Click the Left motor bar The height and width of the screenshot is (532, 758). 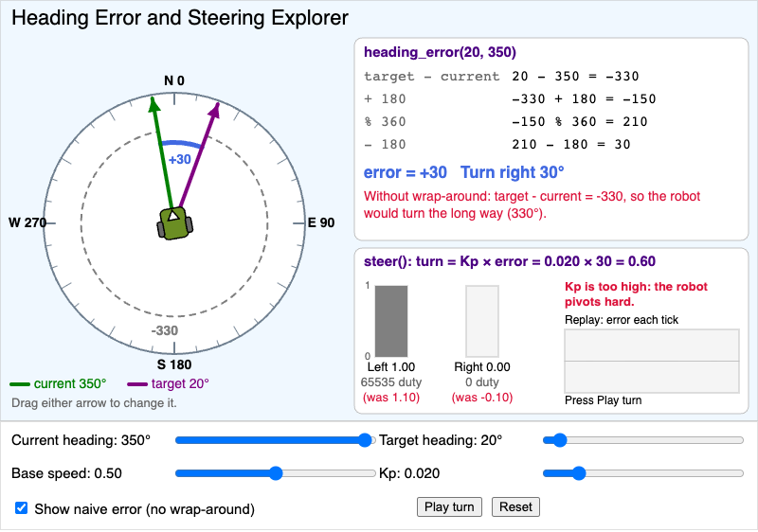pyautogui.click(x=391, y=321)
